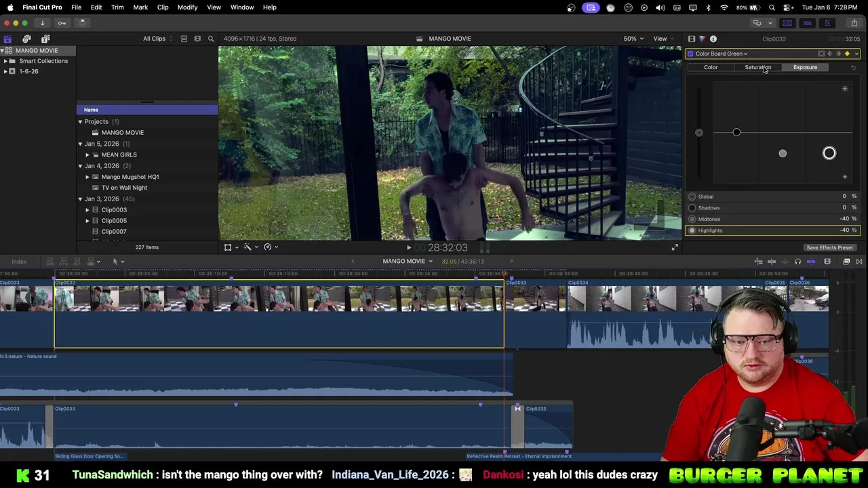Open macOS Spotlight search icon
This screenshot has width=868, height=488.
coord(772,7)
